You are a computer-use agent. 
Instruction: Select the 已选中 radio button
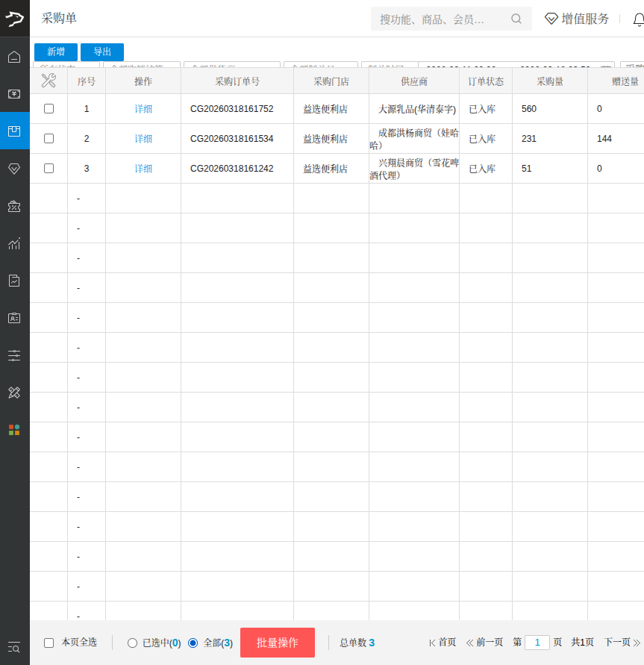(133, 643)
